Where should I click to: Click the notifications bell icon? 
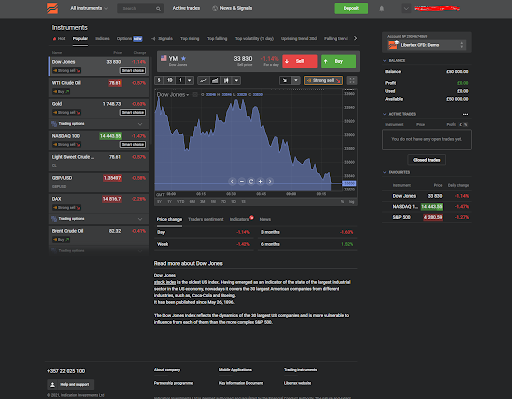[382, 9]
